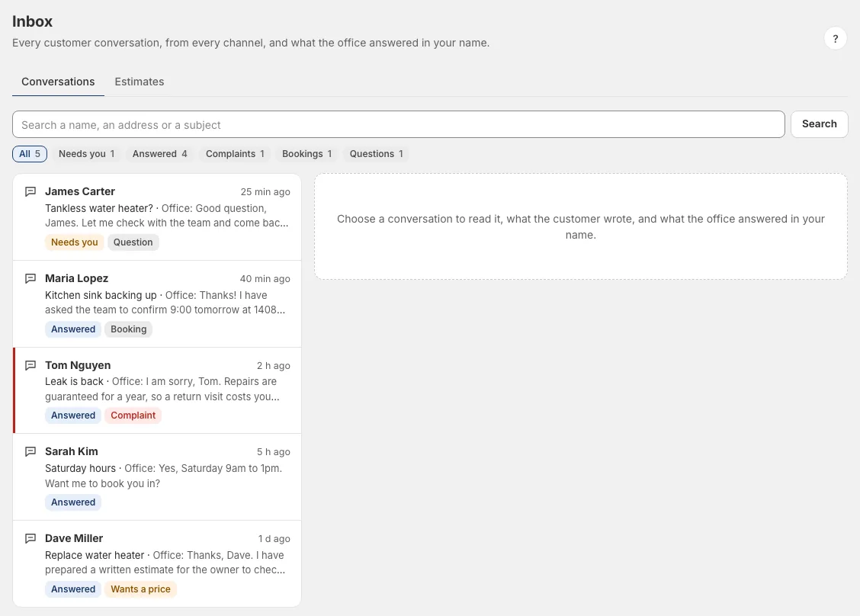Click chat icon beside Dave Miller
This screenshot has height=616, width=860.
(30, 539)
